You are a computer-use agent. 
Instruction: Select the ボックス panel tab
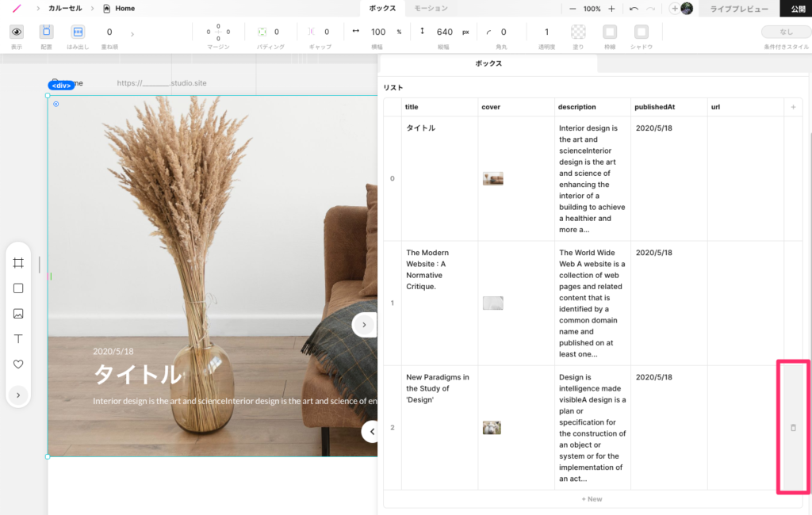coord(488,63)
